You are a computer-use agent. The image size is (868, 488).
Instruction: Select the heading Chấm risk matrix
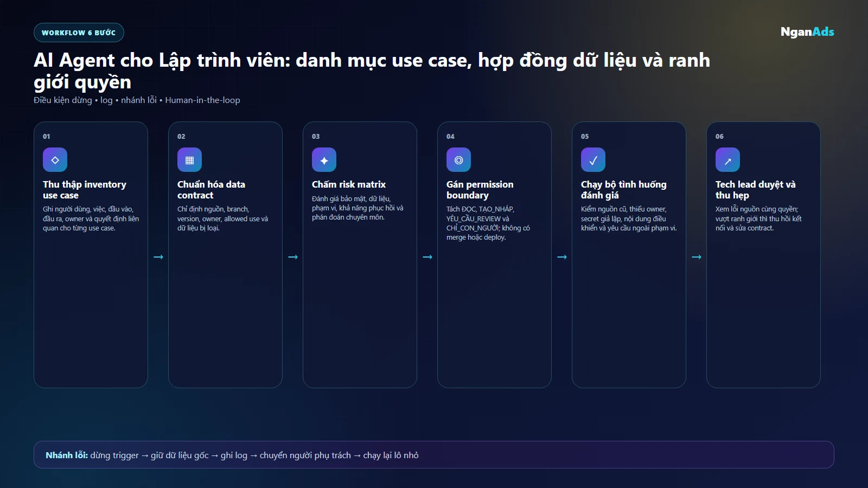tap(349, 184)
